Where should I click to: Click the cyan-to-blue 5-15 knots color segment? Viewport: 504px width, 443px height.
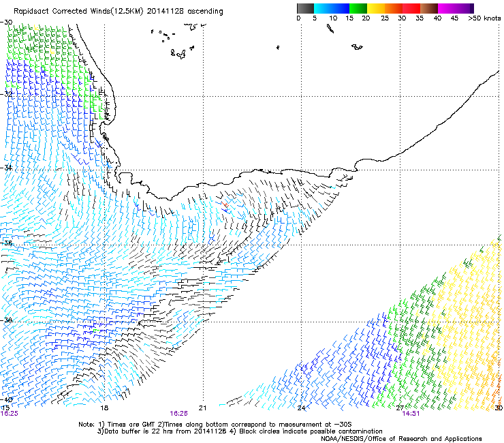pos(332,8)
